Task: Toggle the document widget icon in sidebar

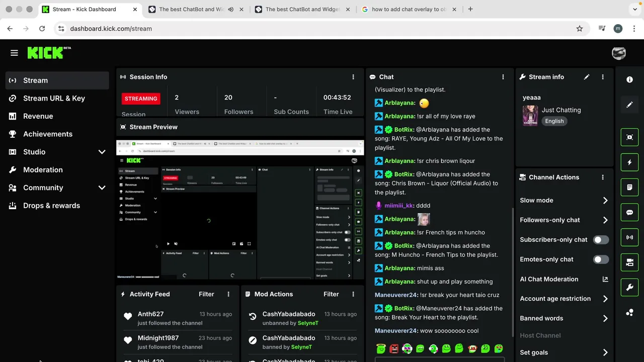Action: (629, 188)
